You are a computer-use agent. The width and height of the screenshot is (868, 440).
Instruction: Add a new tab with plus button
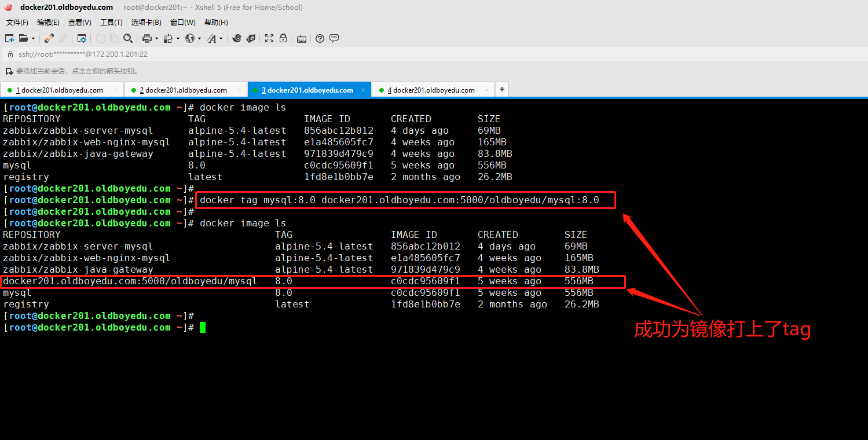pos(501,89)
